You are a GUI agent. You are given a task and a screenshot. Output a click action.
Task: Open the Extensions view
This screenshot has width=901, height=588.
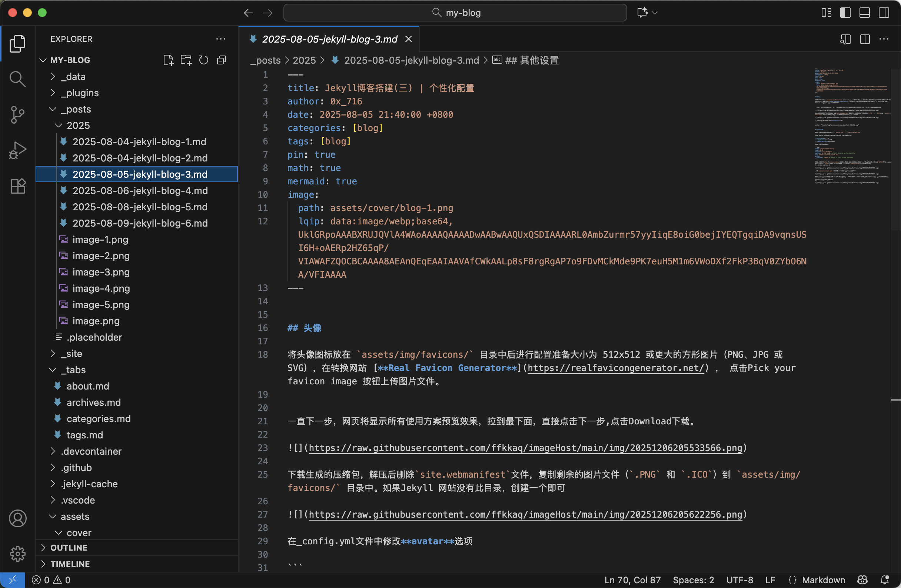coord(17,186)
